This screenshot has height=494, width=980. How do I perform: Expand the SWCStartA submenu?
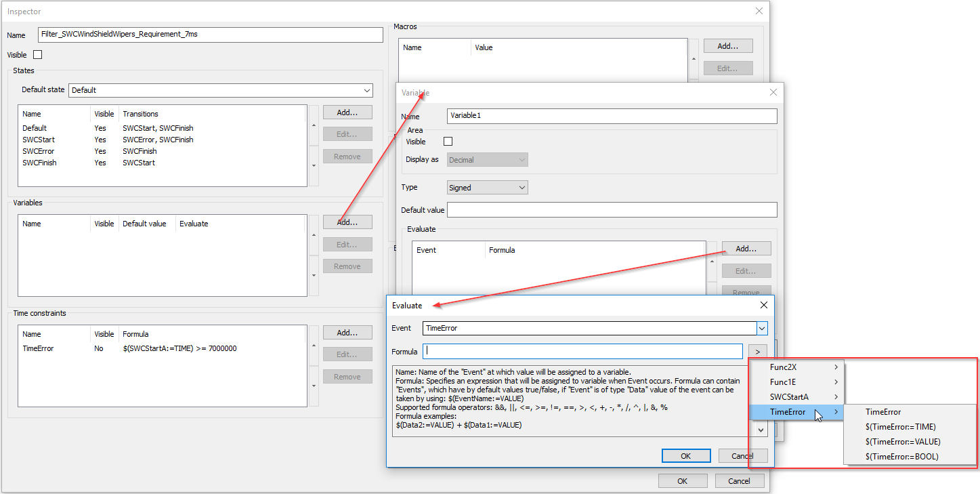[x=796, y=397]
